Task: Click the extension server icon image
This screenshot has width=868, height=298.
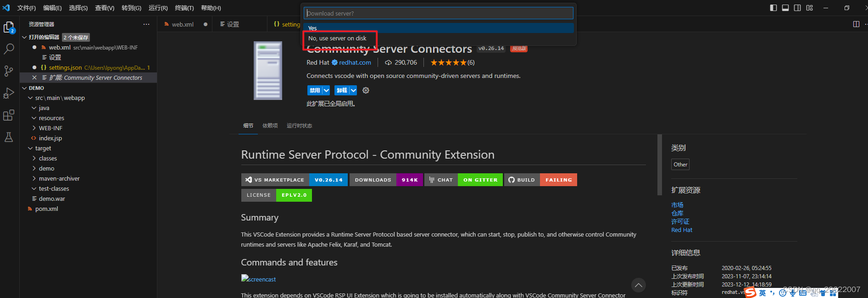Action: point(268,71)
